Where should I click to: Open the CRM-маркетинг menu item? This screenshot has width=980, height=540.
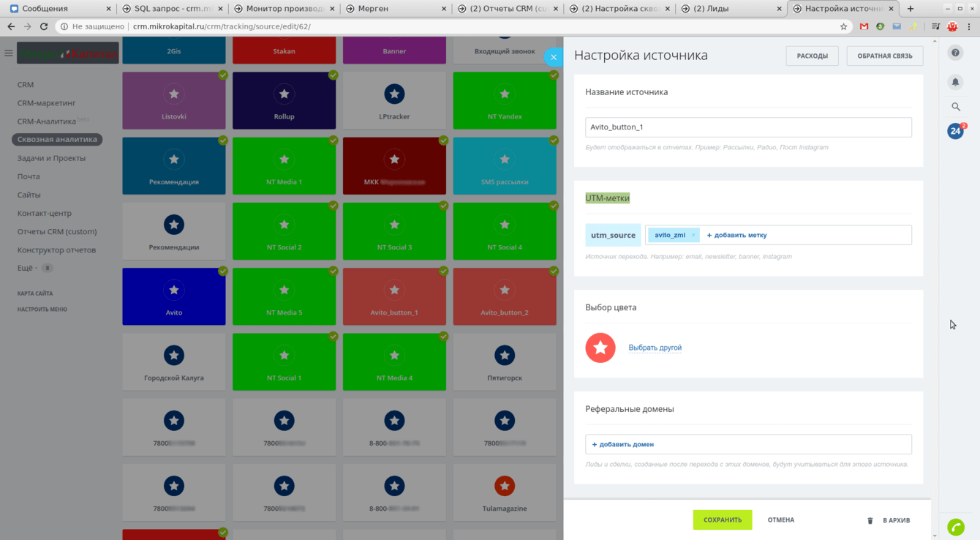pos(46,103)
